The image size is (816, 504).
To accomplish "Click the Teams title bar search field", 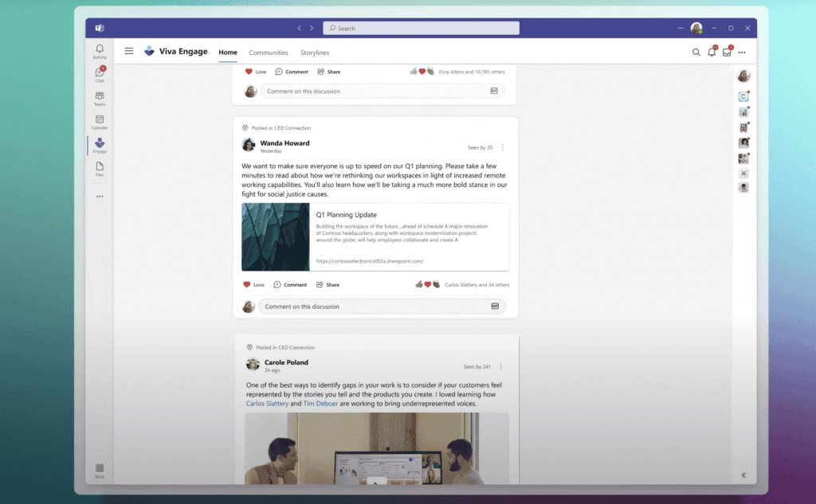I will pyautogui.click(x=421, y=28).
